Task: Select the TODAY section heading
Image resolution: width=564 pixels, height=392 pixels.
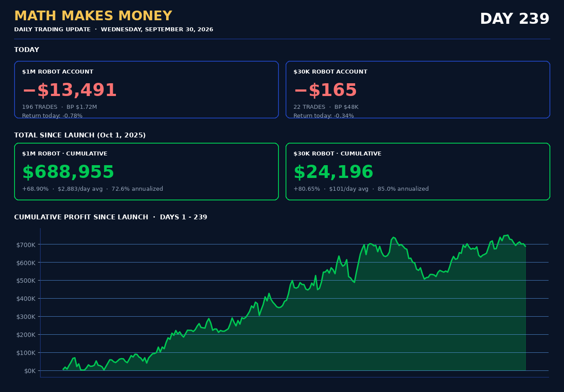Action: (26, 50)
